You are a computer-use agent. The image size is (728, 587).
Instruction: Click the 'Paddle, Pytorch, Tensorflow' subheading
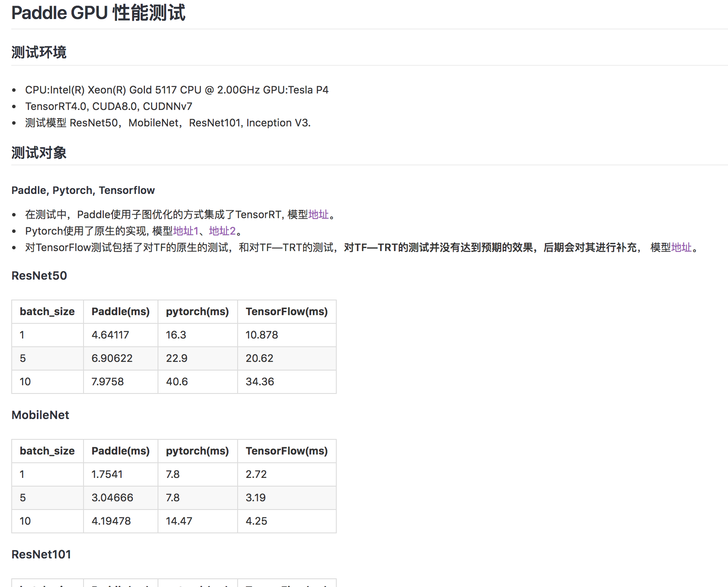point(83,190)
